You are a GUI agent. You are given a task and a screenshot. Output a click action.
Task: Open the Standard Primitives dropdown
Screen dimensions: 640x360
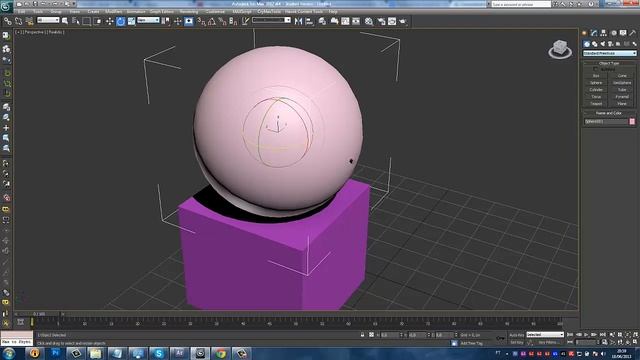pos(609,53)
